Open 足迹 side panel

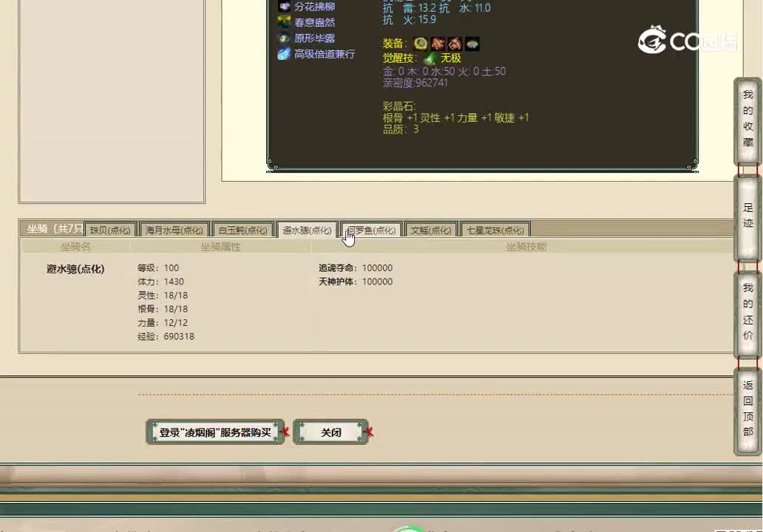pos(748,217)
